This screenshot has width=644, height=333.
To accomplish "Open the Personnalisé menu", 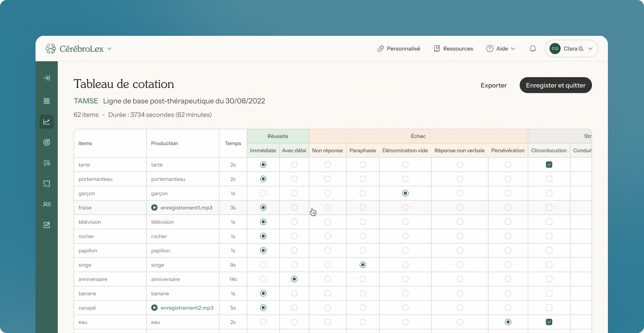I will pos(403,49).
